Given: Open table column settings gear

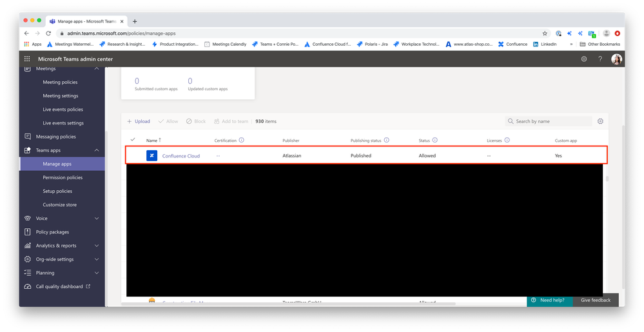Looking at the screenshot, I should (x=600, y=121).
